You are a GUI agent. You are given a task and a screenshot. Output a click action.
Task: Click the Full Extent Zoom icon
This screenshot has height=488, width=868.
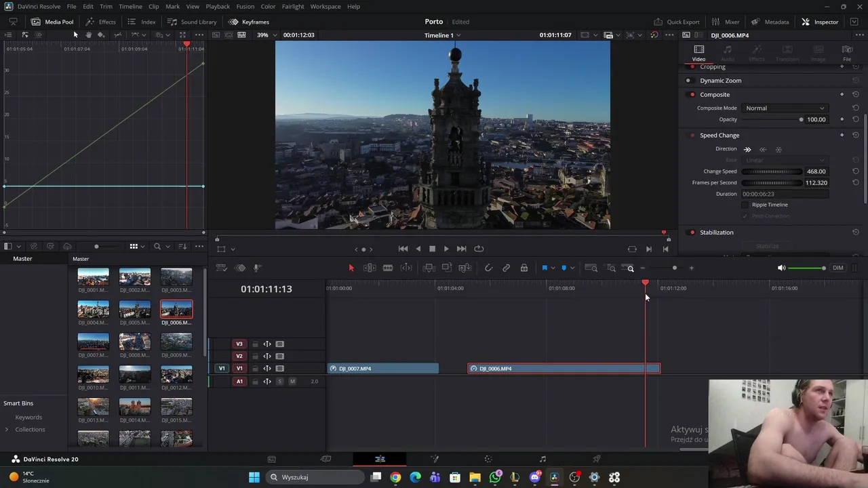pos(591,268)
